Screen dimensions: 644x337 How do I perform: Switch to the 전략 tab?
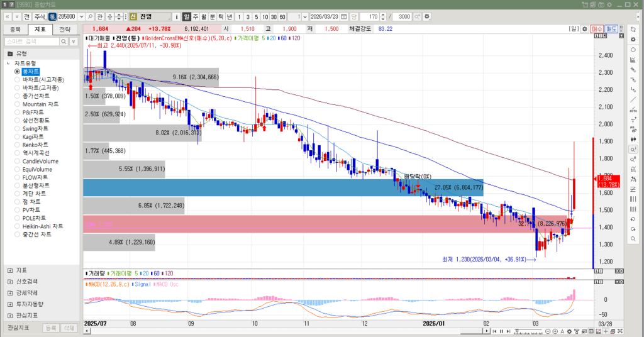click(x=65, y=30)
